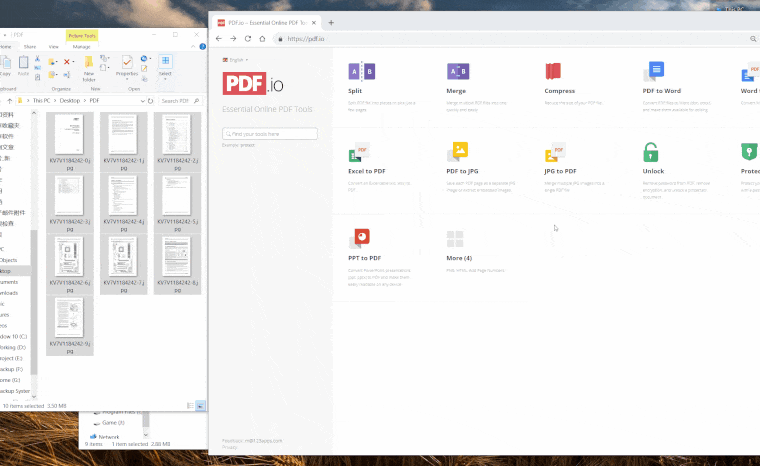Click Desktop in Explorer breadcrumb
The width and height of the screenshot is (760, 466).
70,101
